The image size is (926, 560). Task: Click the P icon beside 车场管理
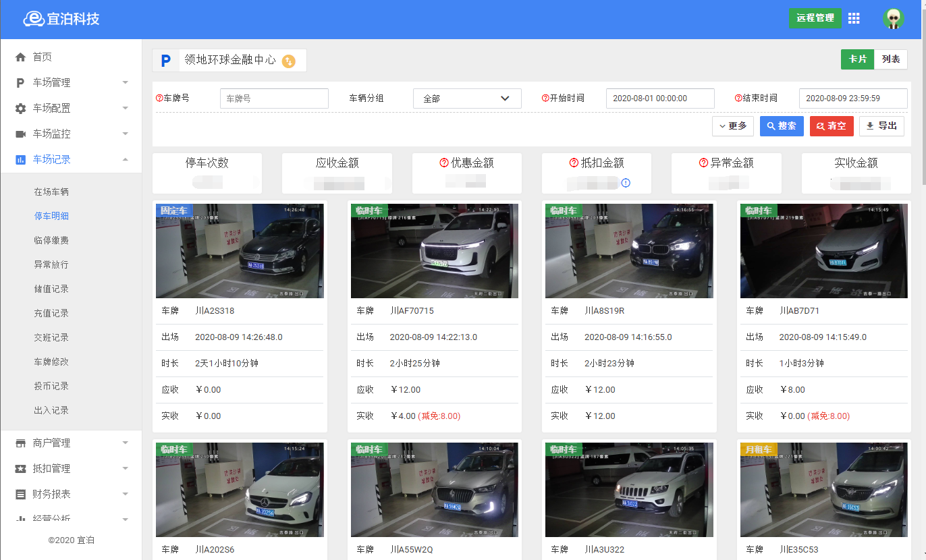pyautogui.click(x=20, y=82)
